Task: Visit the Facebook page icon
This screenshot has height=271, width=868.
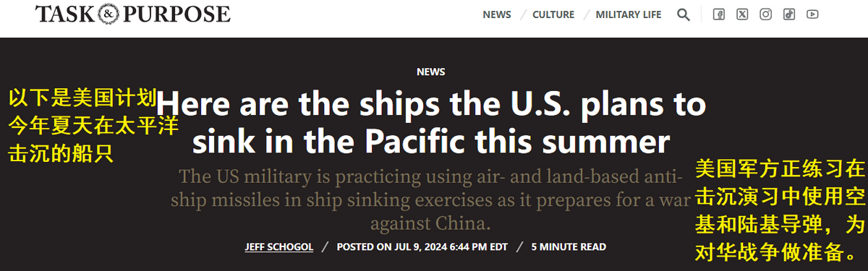Action: click(x=719, y=14)
